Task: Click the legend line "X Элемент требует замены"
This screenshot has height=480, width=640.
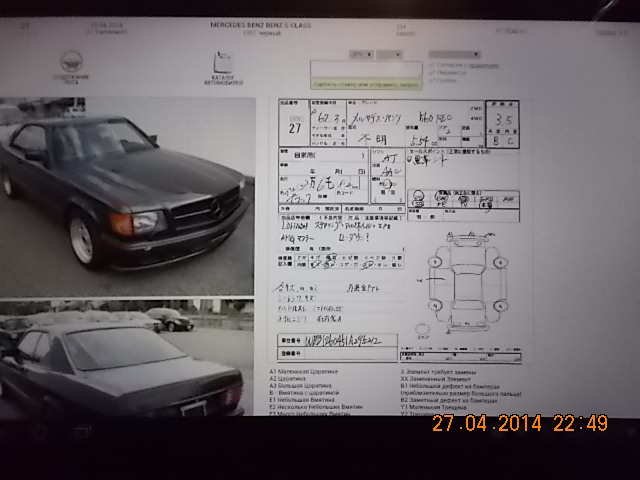Action: coord(438,372)
